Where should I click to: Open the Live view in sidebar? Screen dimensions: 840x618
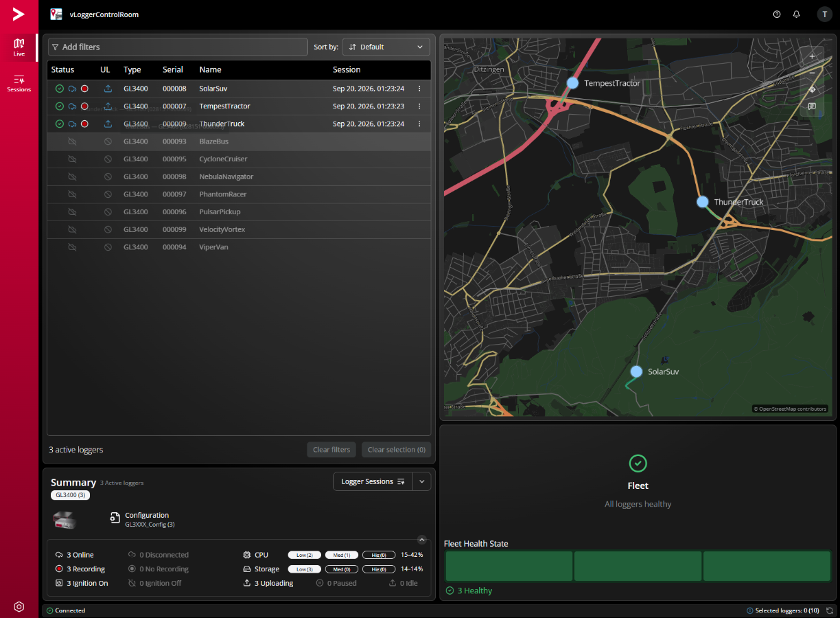[19, 47]
